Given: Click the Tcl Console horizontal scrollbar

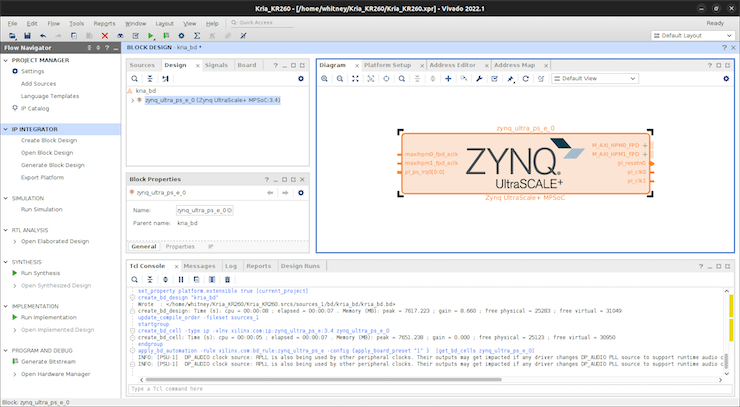Looking at the screenshot, I should point(323,380).
